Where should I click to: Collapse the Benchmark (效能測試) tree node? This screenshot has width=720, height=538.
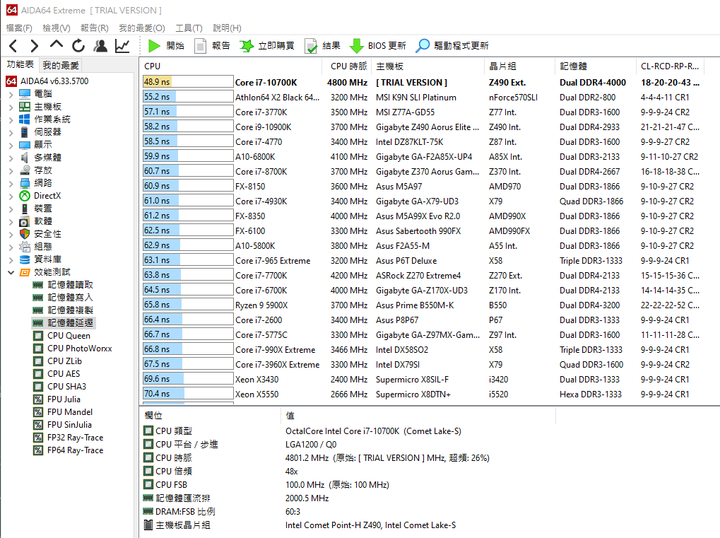[11, 272]
